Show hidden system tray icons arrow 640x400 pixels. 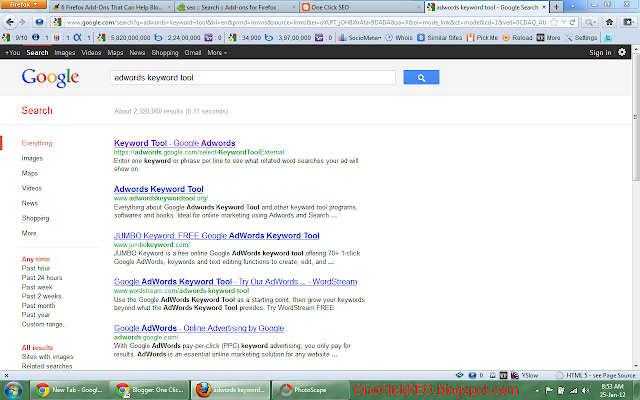pyautogui.click(x=537, y=390)
